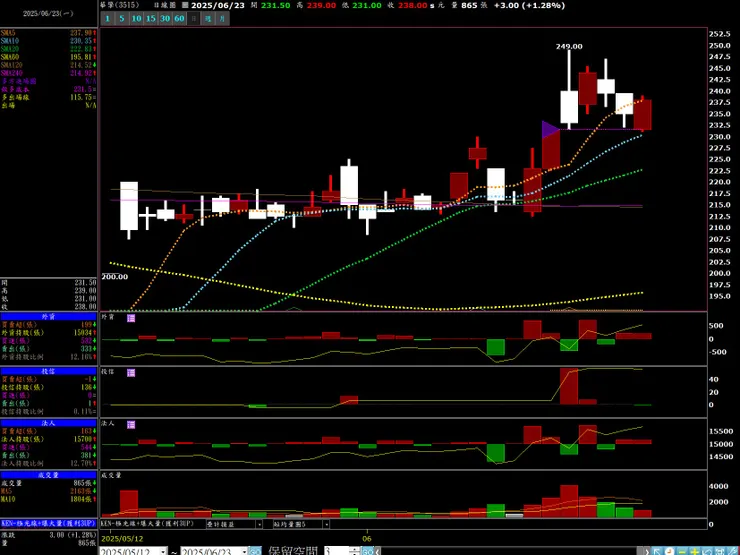Image resolution: width=740 pixels, height=555 pixels.
Task: Click the yellow minus zoom-out icon
Action: click(682, 551)
